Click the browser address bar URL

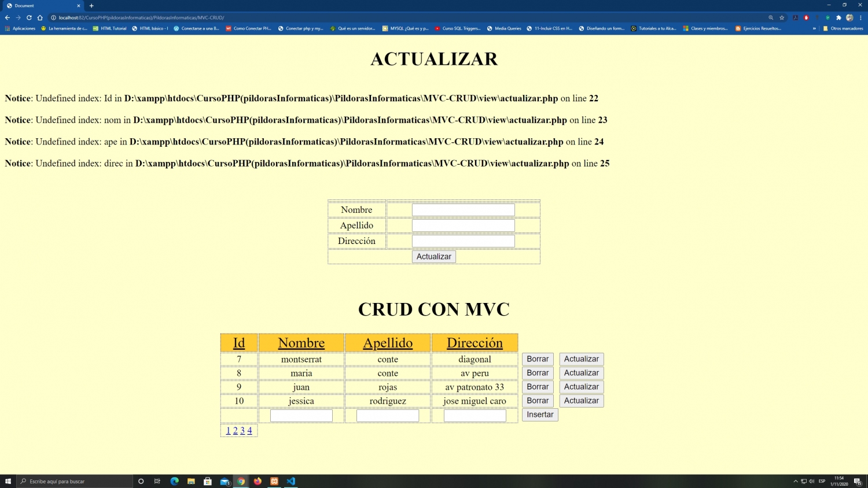[141, 17]
